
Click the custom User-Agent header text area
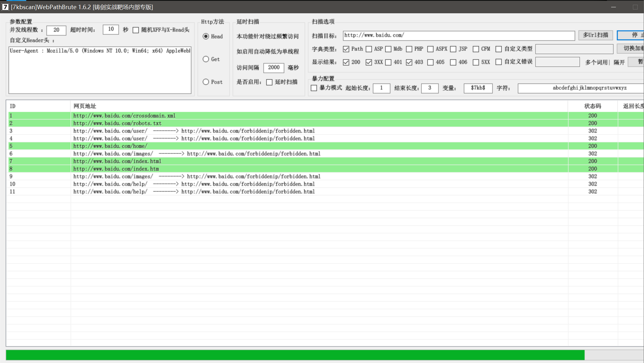point(100,70)
